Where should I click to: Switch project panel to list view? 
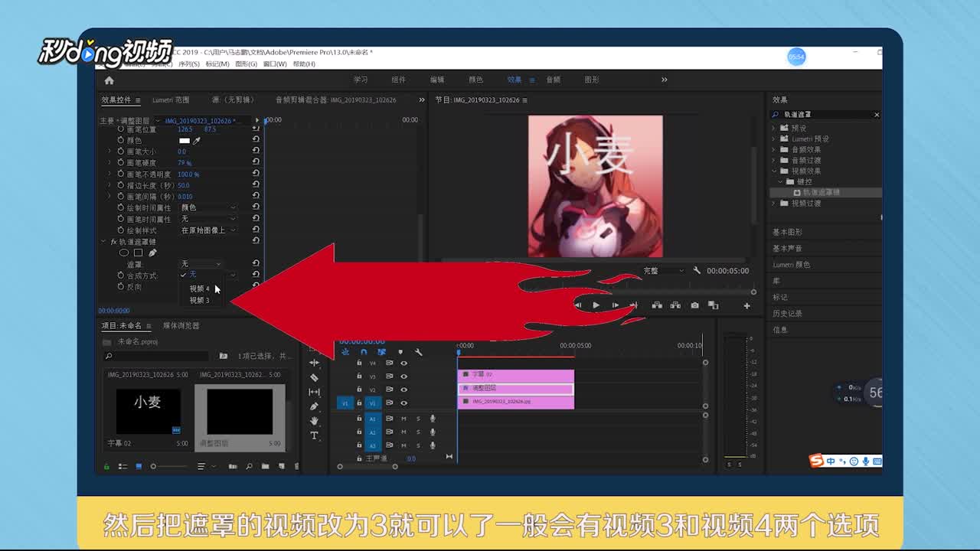point(122,466)
